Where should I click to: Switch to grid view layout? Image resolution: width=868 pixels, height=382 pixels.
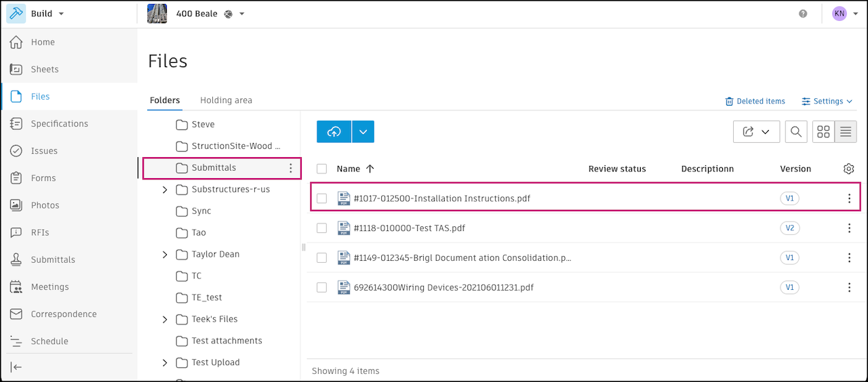point(824,132)
